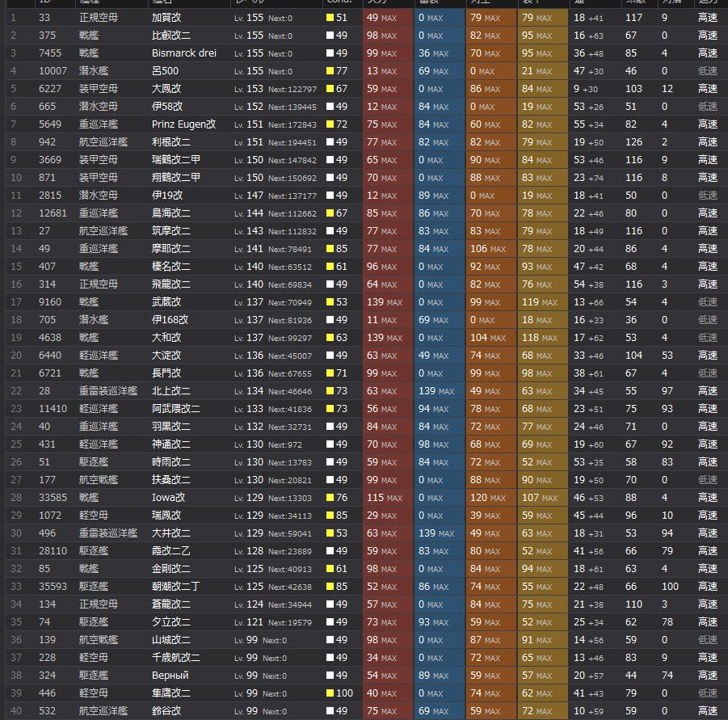Click the Next:972 experience value
Viewport: 728px width, 720px height.
285,444
